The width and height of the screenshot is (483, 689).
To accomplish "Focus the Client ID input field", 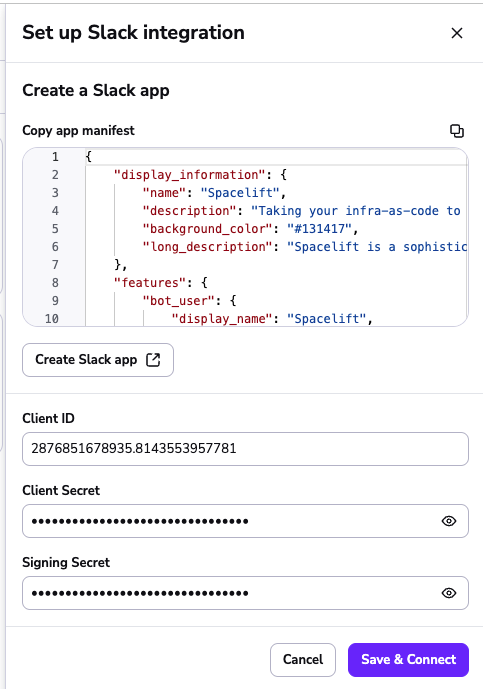I will click(245, 449).
